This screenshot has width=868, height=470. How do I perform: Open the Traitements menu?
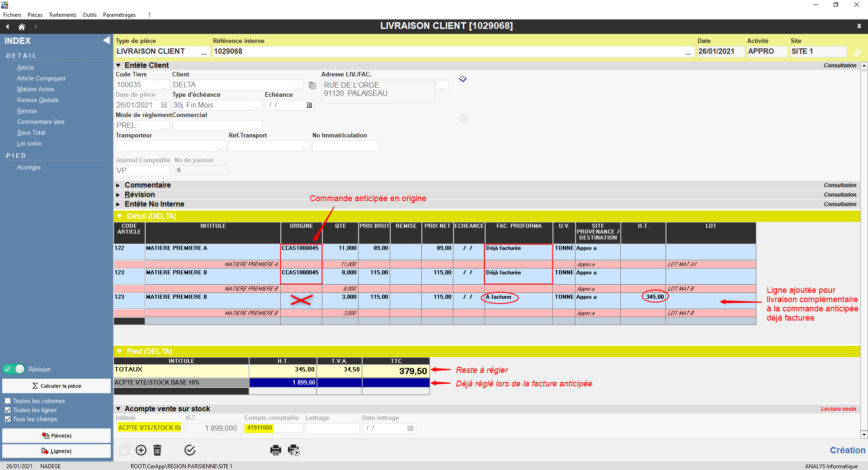pos(62,15)
